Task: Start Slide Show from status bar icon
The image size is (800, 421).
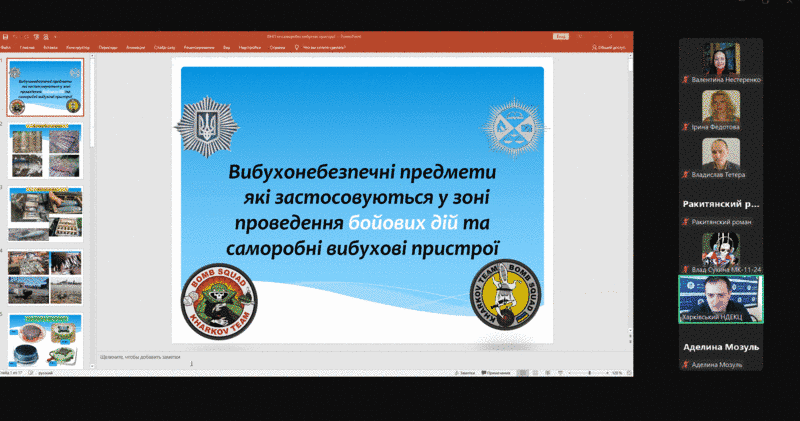Action: pos(560,373)
